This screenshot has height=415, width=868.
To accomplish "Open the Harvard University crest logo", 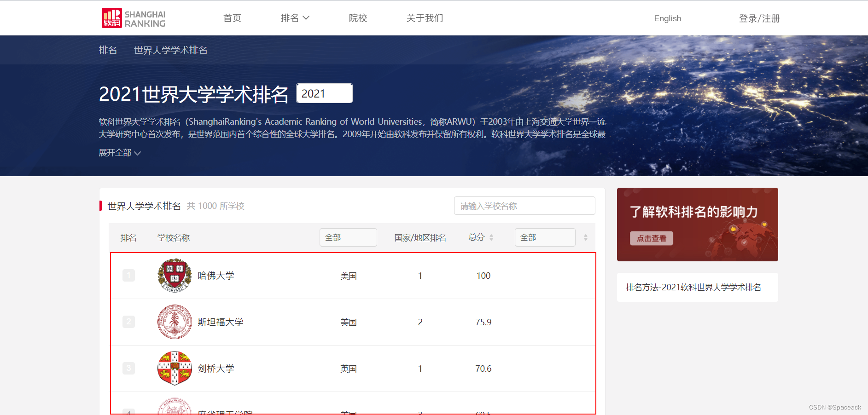I will coord(175,276).
